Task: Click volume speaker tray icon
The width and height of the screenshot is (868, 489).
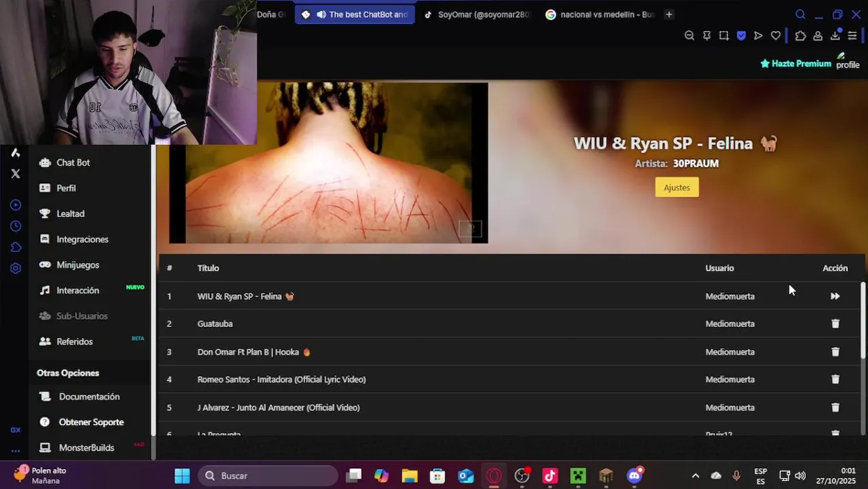Action: (x=800, y=475)
